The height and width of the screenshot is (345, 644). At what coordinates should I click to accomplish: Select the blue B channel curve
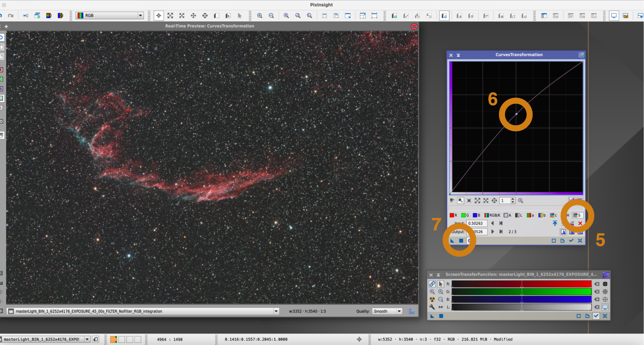tap(476, 215)
